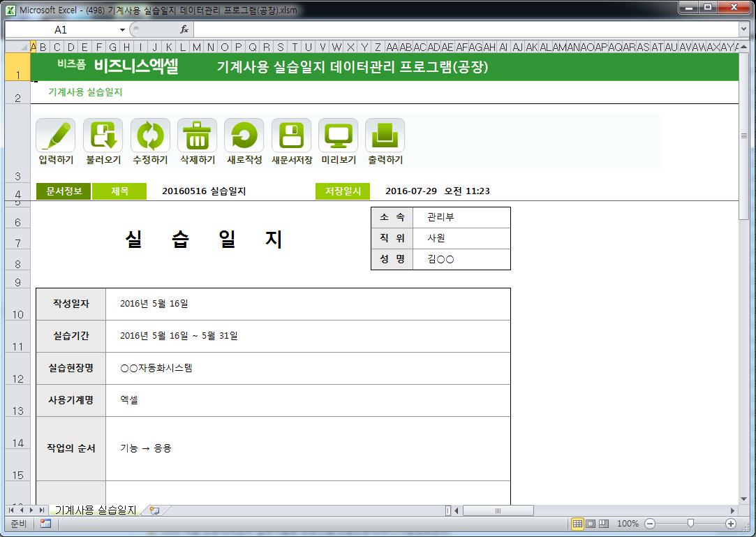This screenshot has height=537, width=756.
Task: Click the macro record status bar icon
Action: [x=46, y=524]
